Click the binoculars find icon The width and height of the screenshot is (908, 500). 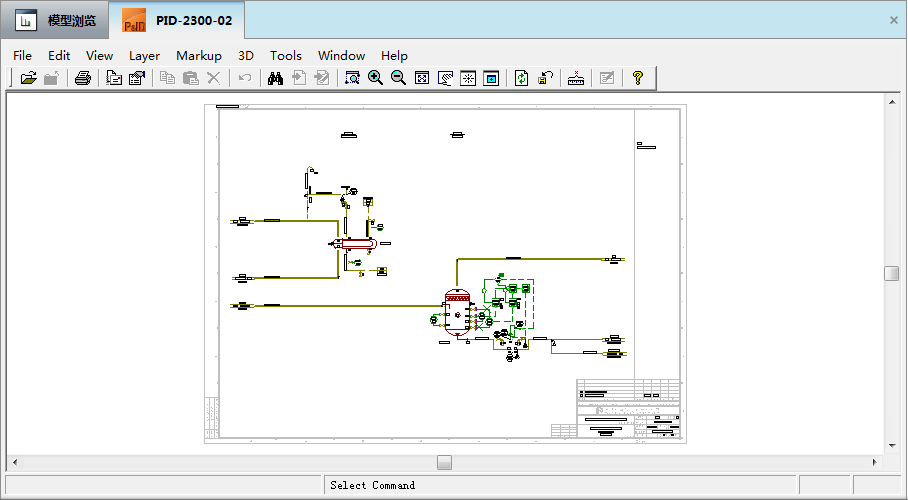pos(275,78)
